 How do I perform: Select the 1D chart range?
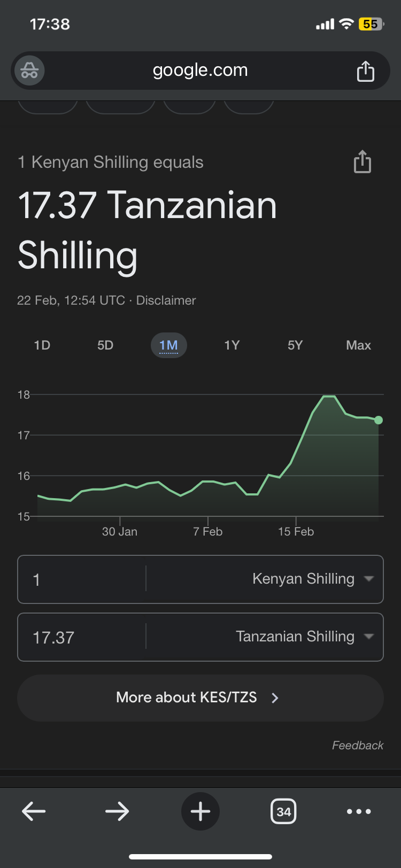click(x=42, y=345)
